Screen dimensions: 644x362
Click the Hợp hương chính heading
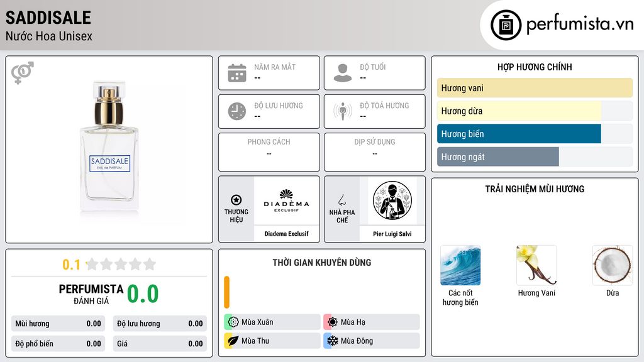(535, 67)
